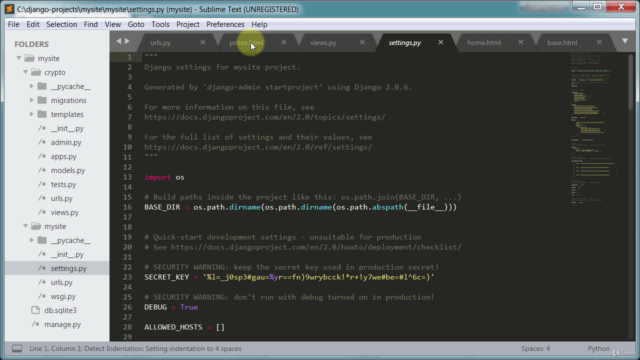Open the tab list dropdown arrow
This screenshot has height=360, width=640.
[x=624, y=41]
